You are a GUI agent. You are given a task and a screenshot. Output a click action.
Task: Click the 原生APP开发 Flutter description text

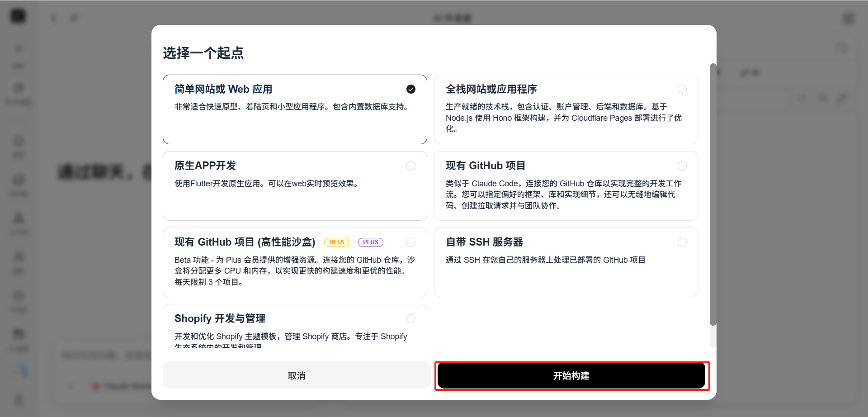point(267,184)
